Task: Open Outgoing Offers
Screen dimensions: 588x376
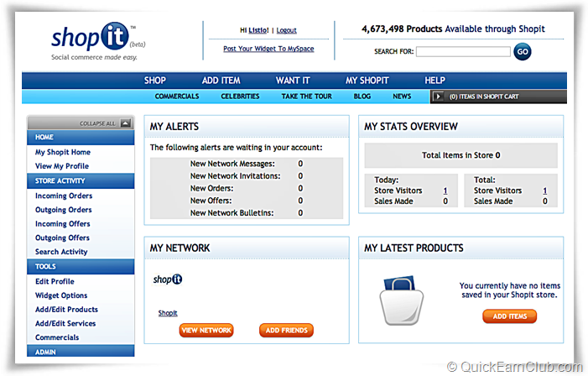Action: click(x=62, y=238)
